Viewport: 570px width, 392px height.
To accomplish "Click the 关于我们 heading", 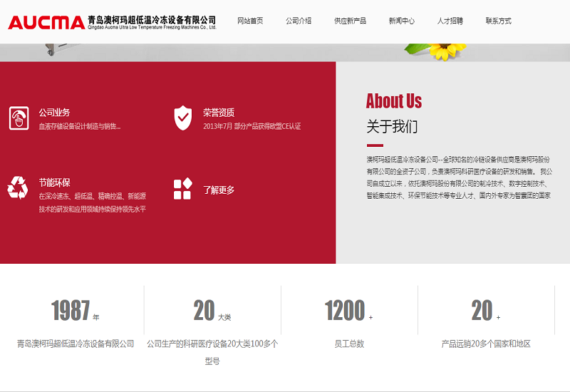I will [x=392, y=127].
